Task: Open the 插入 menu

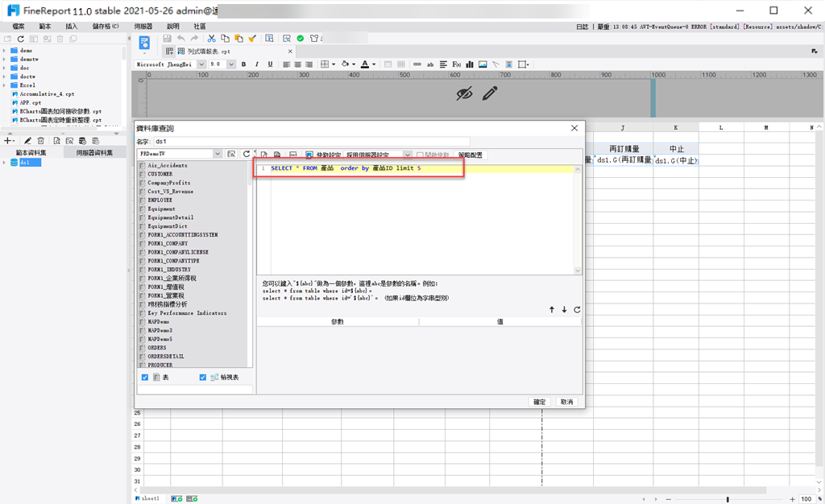Action: pyautogui.click(x=71, y=27)
